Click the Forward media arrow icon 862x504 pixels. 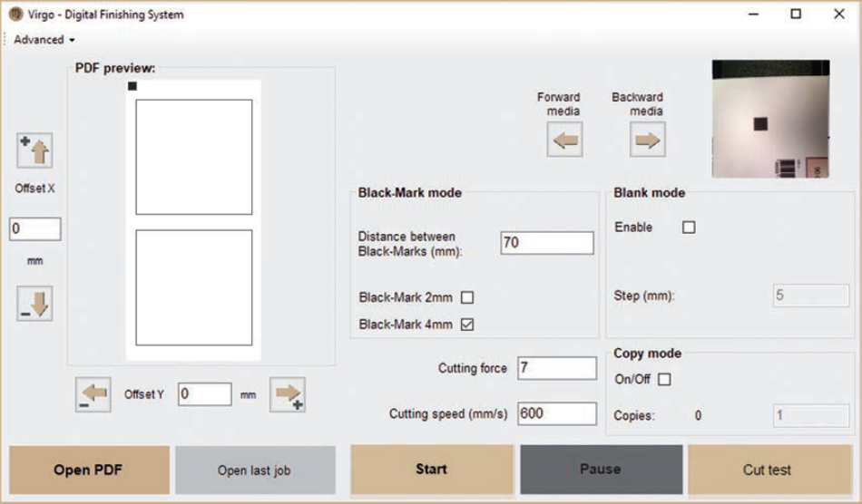564,140
